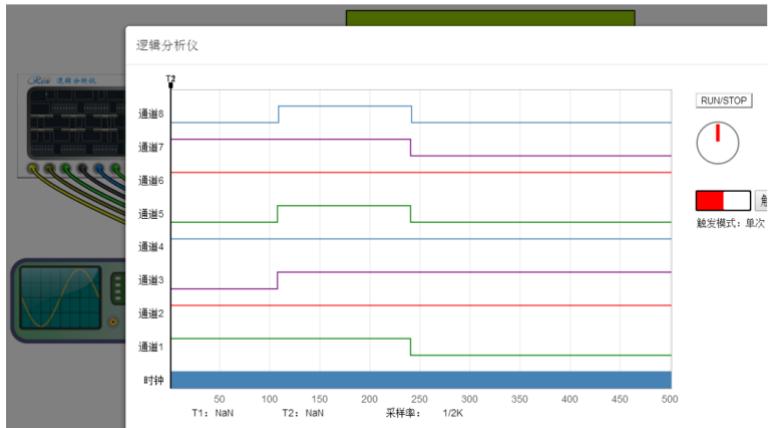Click the 通道3 channel label

click(150, 280)
